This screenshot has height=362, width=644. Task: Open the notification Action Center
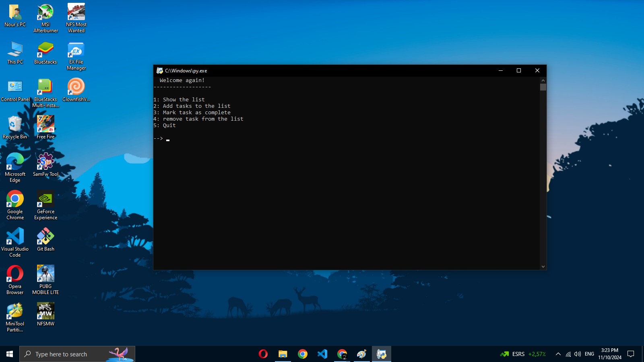coord(631,354)
